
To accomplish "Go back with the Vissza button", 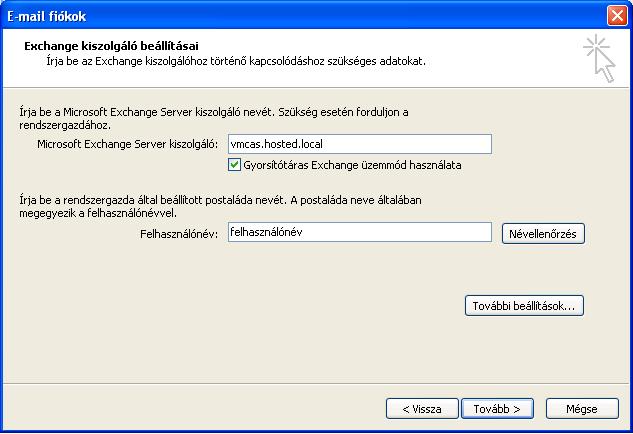I will pos(422,409).
